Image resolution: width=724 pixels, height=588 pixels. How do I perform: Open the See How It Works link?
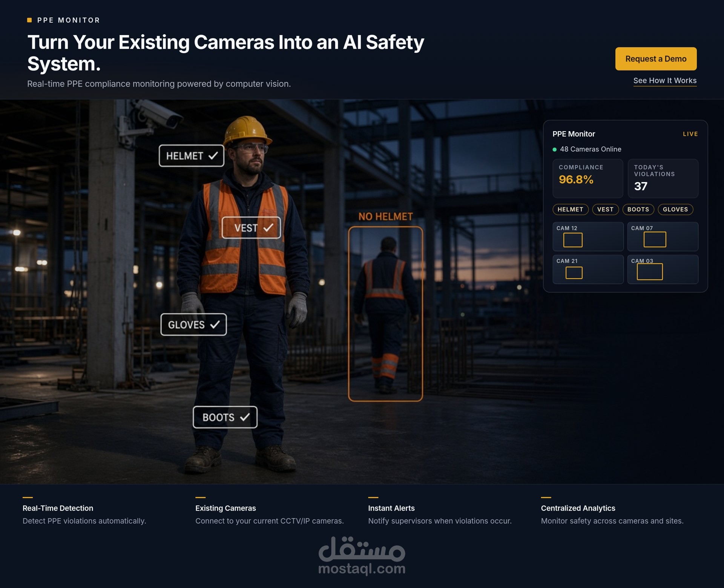click(x=665, y=81)
